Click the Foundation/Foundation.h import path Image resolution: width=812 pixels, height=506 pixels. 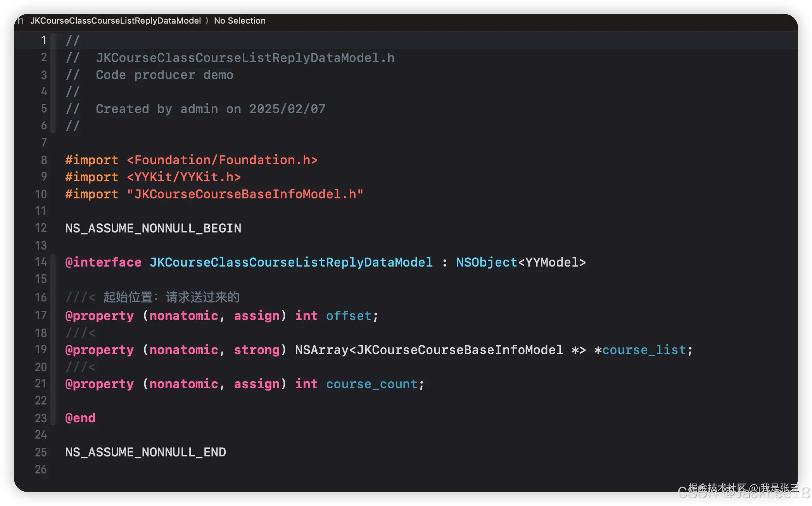pos(222,160)
